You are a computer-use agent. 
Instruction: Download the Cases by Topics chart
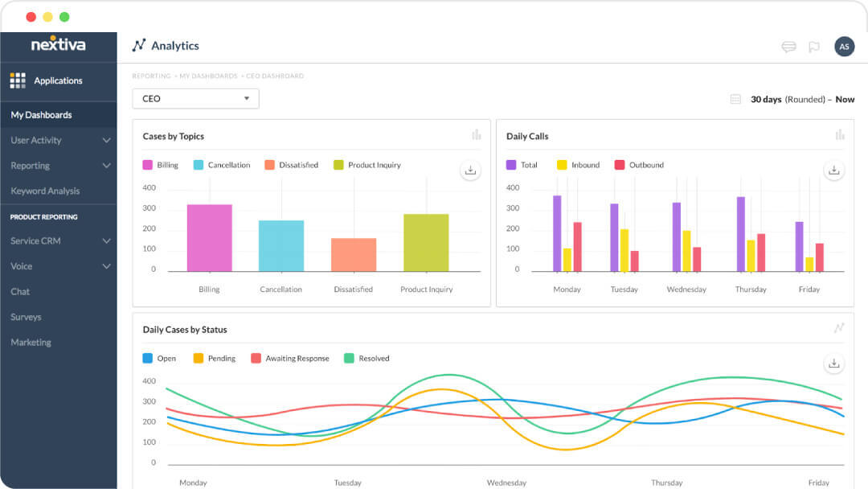coord(470,171)
